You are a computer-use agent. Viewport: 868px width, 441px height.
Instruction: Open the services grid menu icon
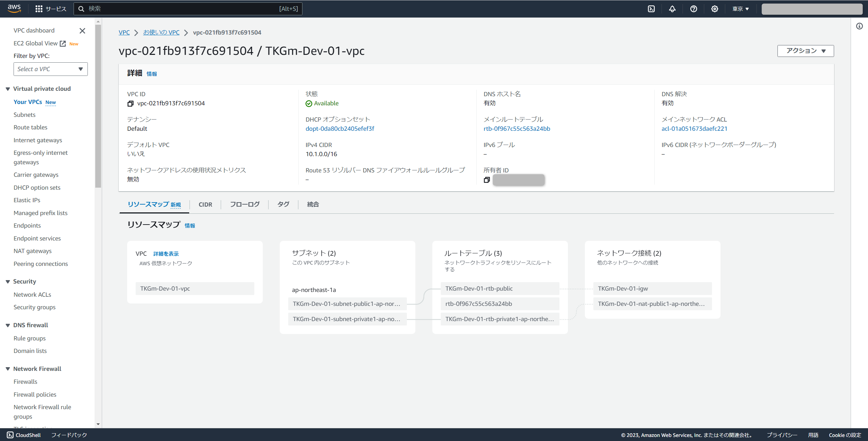point(39,9)
